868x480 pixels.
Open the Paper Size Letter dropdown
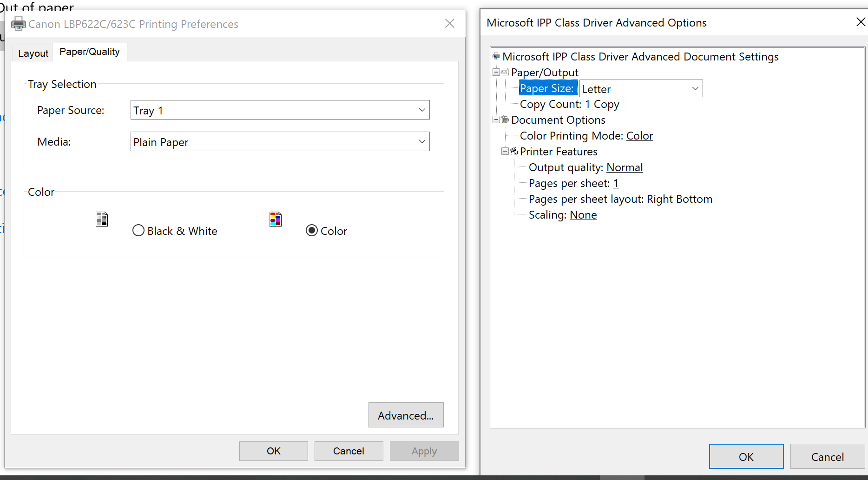click(641, 89)
